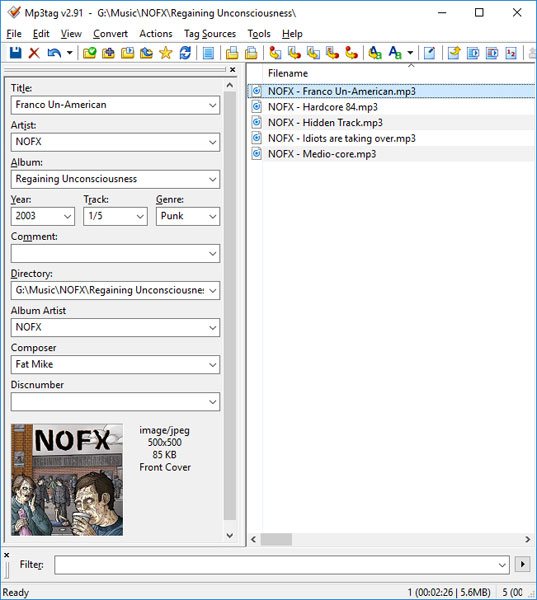Select file NOFX - Hardcore 84.mp3
This screenshot has width=537, height=600.
click(x=323, y=107)
